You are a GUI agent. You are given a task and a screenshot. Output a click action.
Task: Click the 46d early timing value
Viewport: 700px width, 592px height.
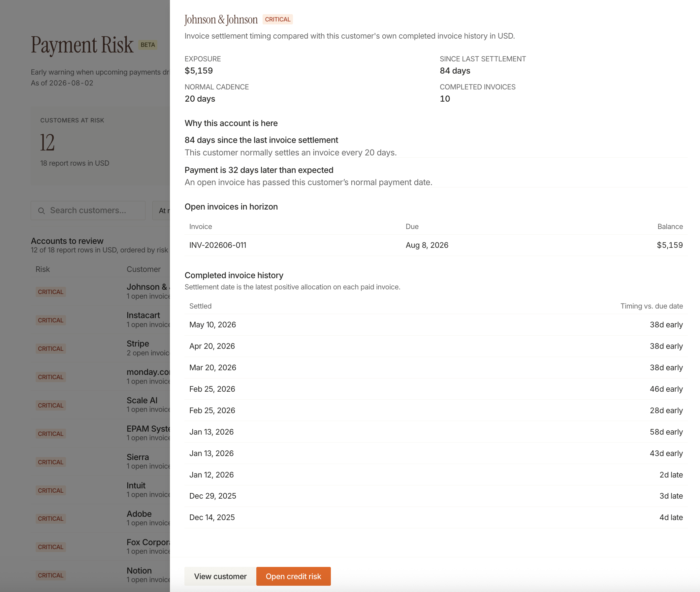pyautogui.click(x=666, y=389)
